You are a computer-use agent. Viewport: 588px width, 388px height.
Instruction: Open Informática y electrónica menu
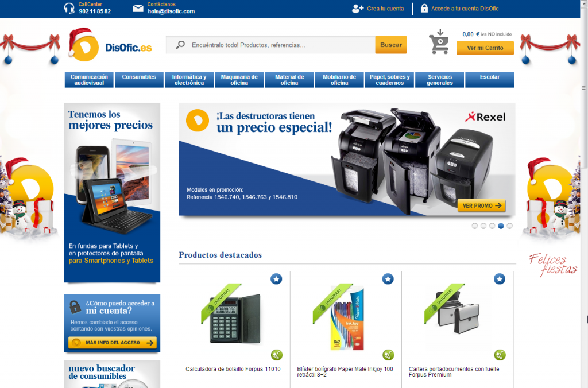pos(189,80)
